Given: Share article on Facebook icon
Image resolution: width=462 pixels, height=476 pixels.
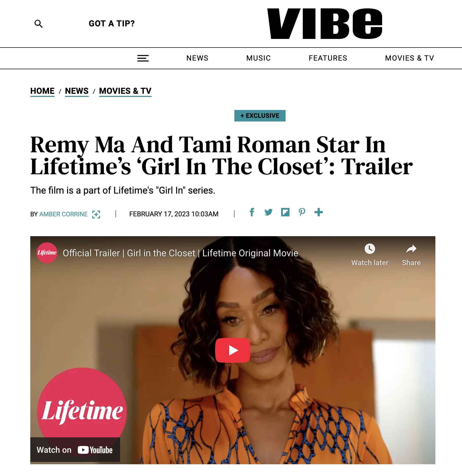Looking at the screenshot, I should tap(252, 212).
